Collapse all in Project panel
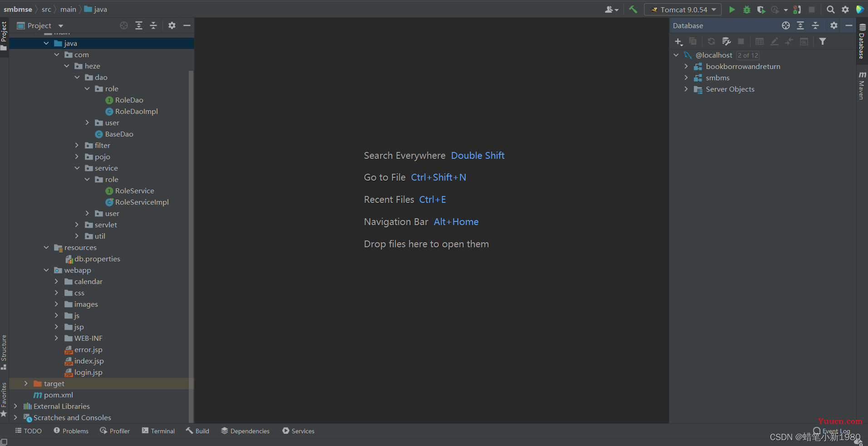The height and width of the screenshot is (446, 868). [153, 25]
